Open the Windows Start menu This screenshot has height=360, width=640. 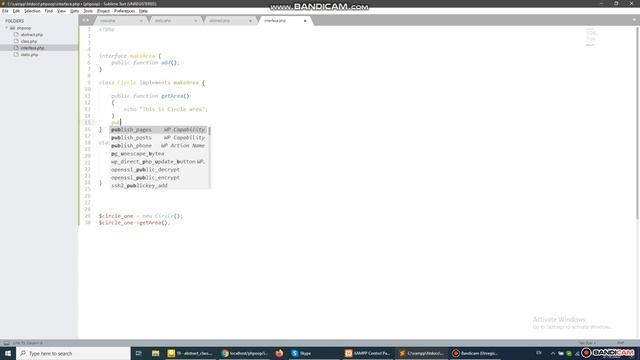click(8, 353)
